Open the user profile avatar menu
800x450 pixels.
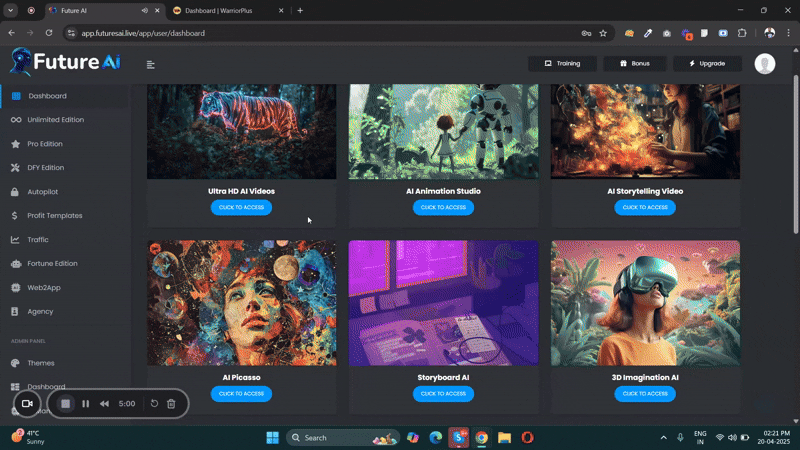click(x=764, y=64)
